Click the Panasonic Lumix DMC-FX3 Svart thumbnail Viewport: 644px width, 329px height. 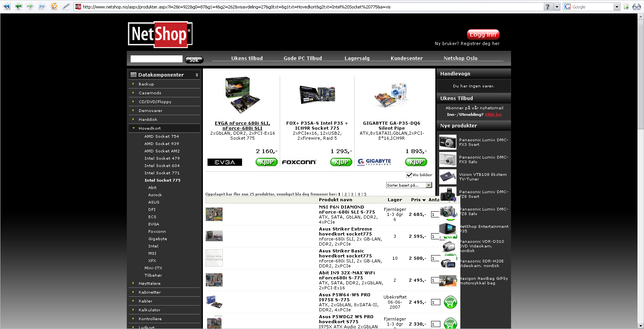[448, 142]
